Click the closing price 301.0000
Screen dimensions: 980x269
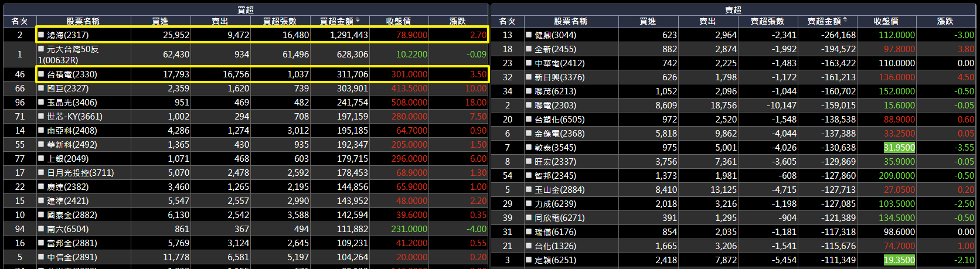tap(410, 74)
